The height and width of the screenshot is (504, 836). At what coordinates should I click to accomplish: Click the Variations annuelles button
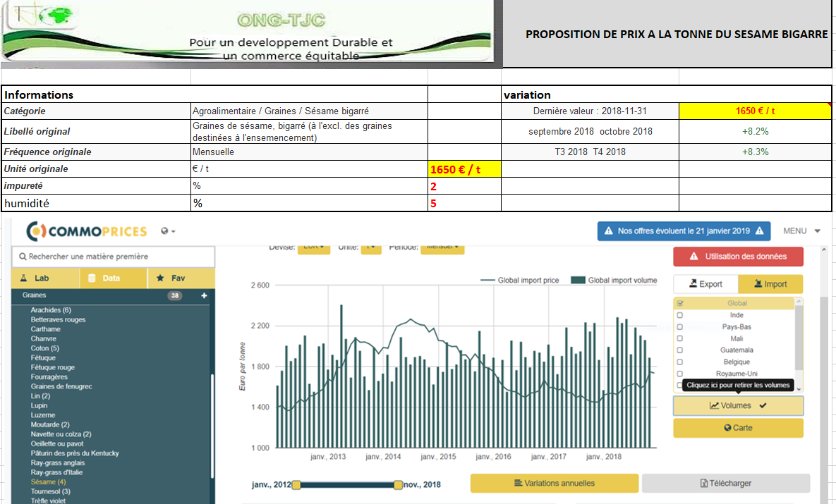pyautogui.click(x=554, y=484)
